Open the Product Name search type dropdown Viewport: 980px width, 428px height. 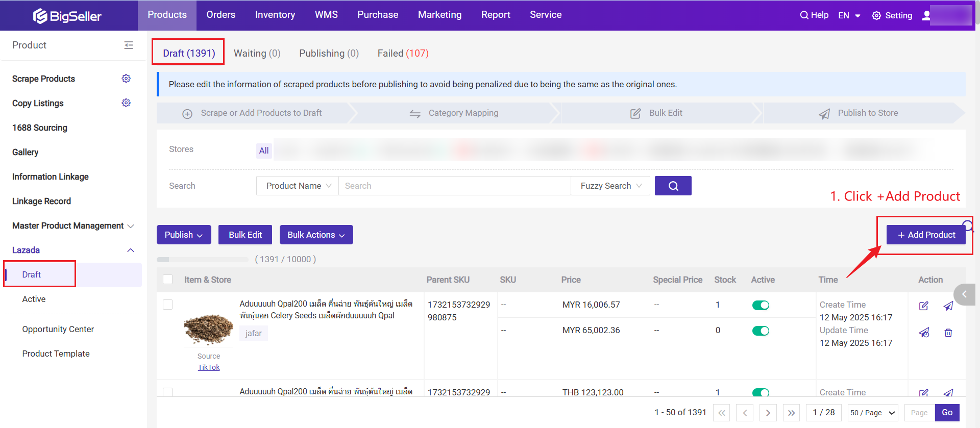tap(298, 186)
